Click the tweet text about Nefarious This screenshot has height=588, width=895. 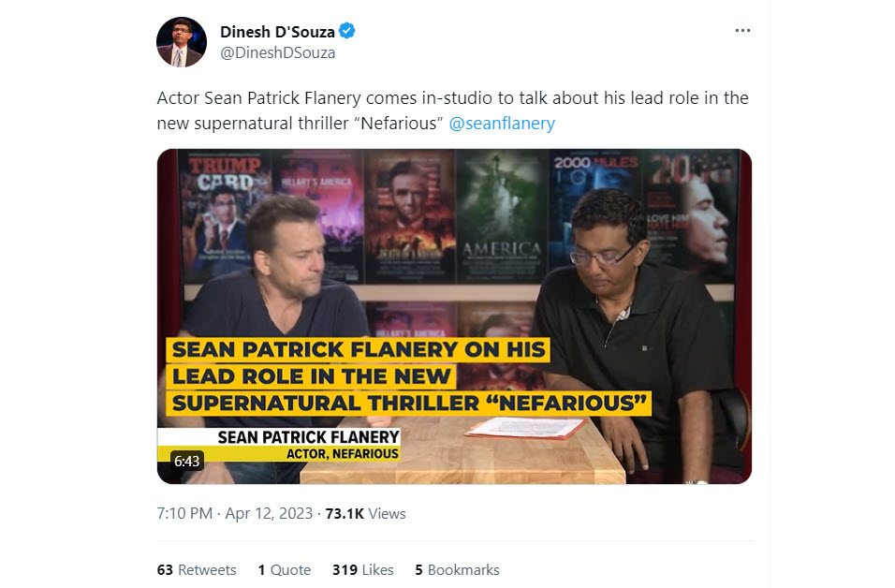click(x=452, y=110)
